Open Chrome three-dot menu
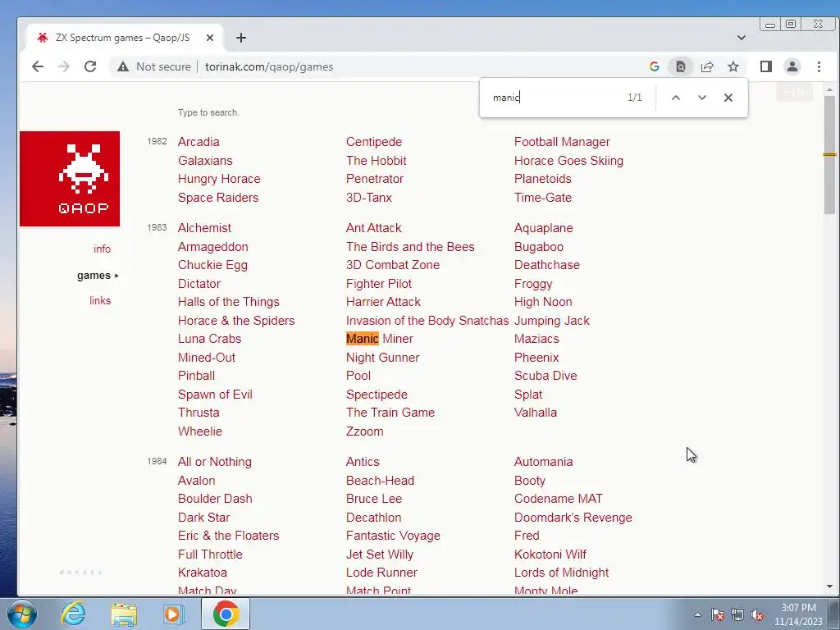 [x=819, y=66]
